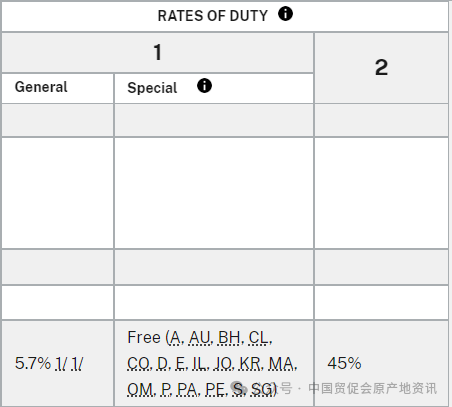Click the column 2 header cell
The width and height of the screenshot is (452, 407).
[x=381, y=68]
